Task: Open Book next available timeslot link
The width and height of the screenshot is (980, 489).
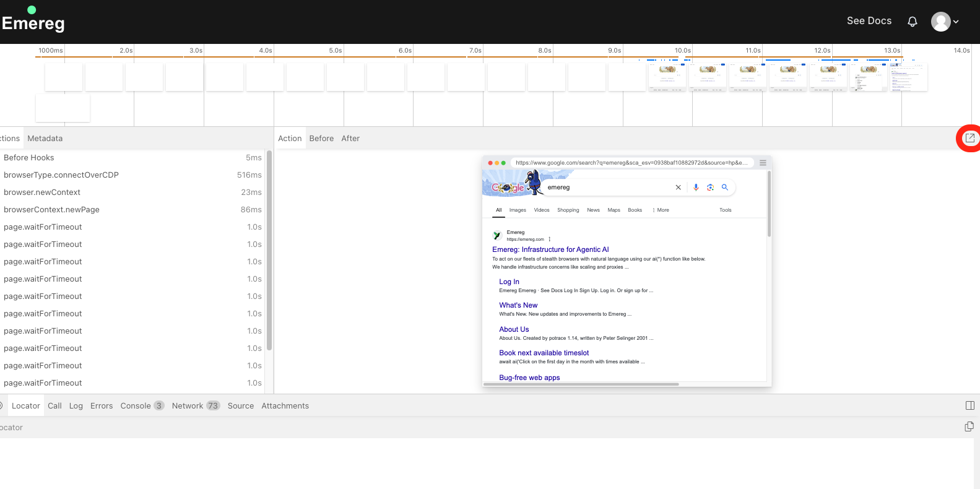Action: pyautogui.click(x=544, y=353)
